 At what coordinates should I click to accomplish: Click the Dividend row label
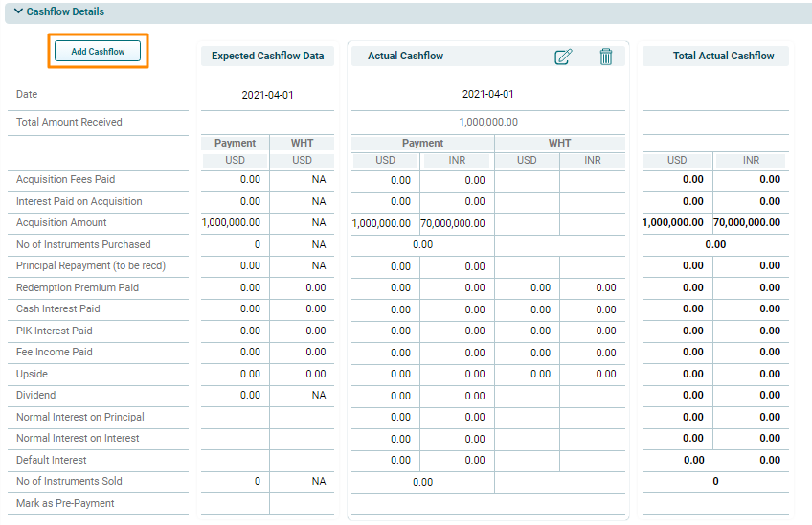click(36, 396)
